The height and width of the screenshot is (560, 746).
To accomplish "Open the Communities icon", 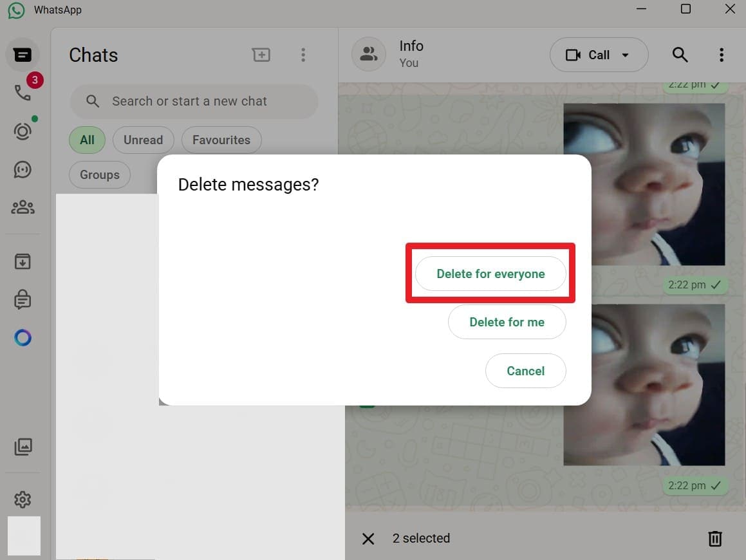I will pos(23,207).
